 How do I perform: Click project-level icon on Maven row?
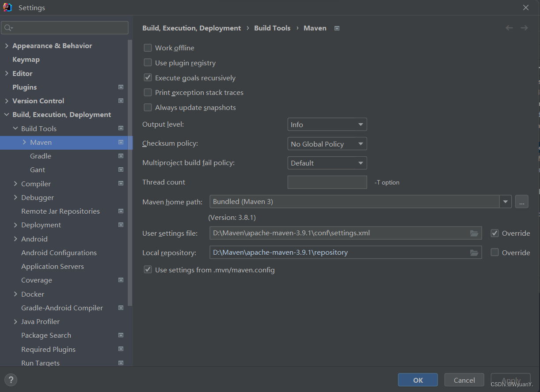121,142
